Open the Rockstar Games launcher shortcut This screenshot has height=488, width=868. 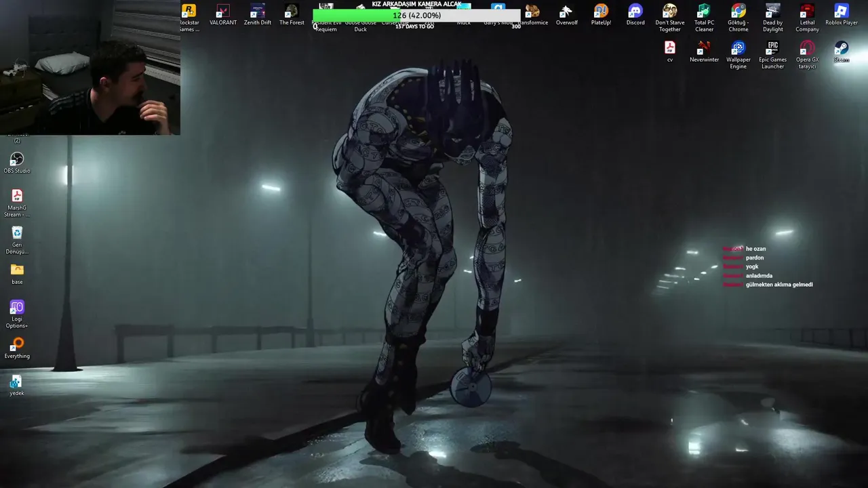tap(189, 17)
